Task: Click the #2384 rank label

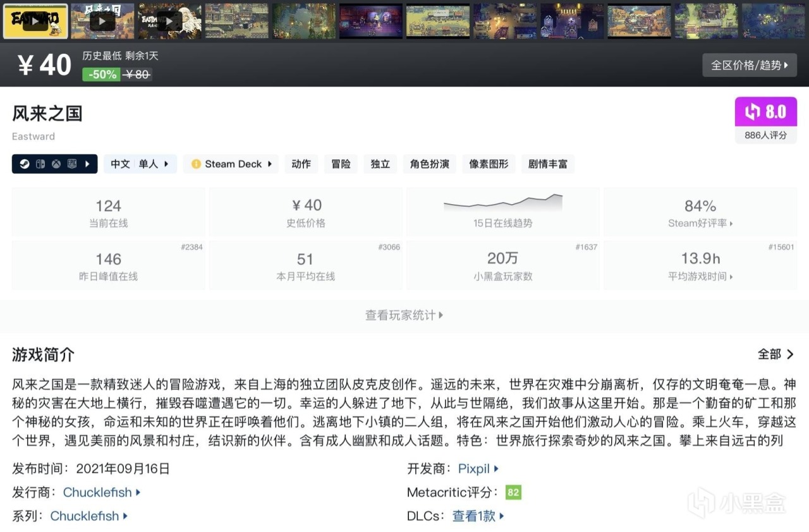Action: tap(192, 247)
